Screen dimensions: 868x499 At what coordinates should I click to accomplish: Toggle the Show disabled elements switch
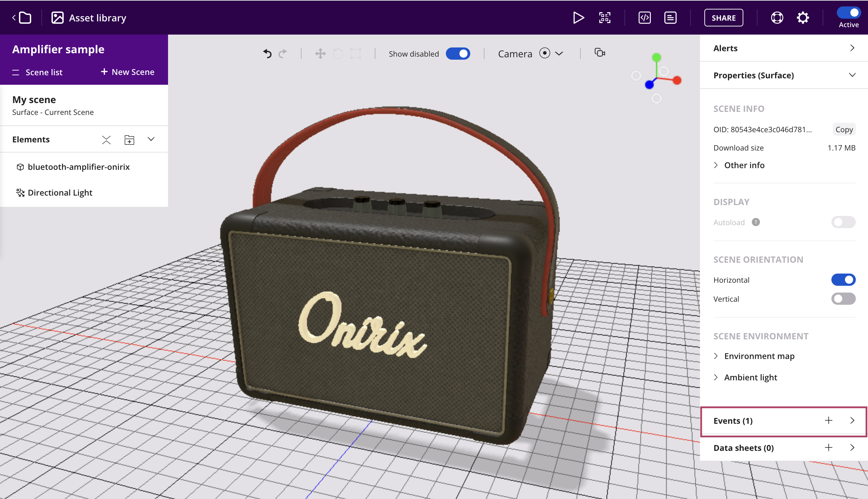click(x=458, y=53)
